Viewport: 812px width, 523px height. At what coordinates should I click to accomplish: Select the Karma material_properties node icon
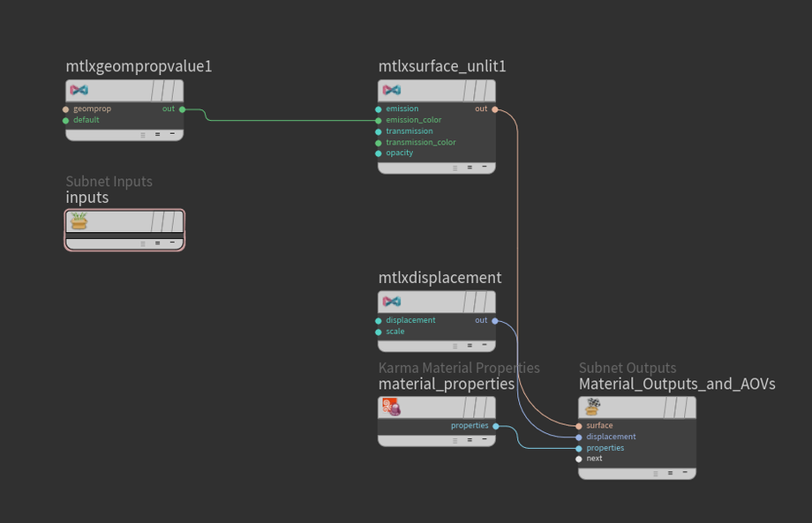pyautogui.click(x=390, y=407)
